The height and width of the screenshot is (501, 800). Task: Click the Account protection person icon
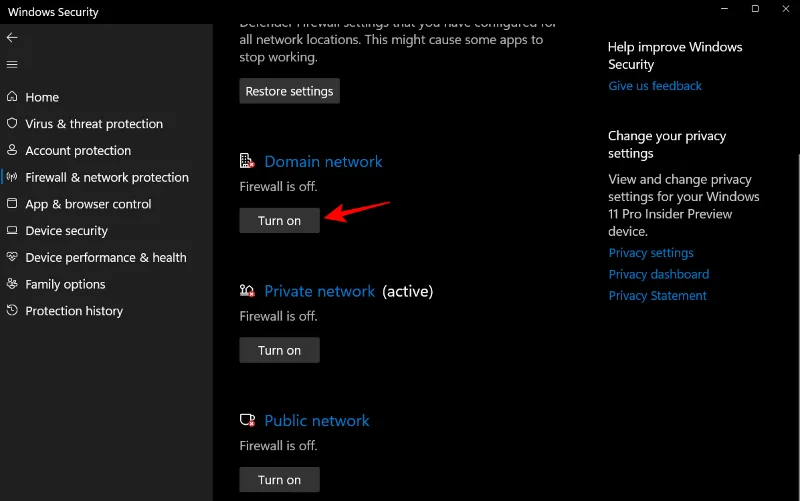[x=12, y=150]
